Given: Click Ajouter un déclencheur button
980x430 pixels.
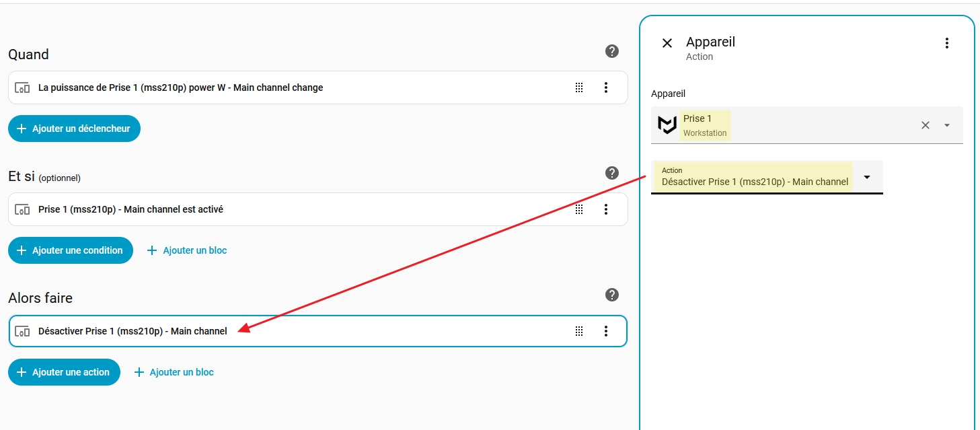Looking at the screenshot, I should coord(74,129).
